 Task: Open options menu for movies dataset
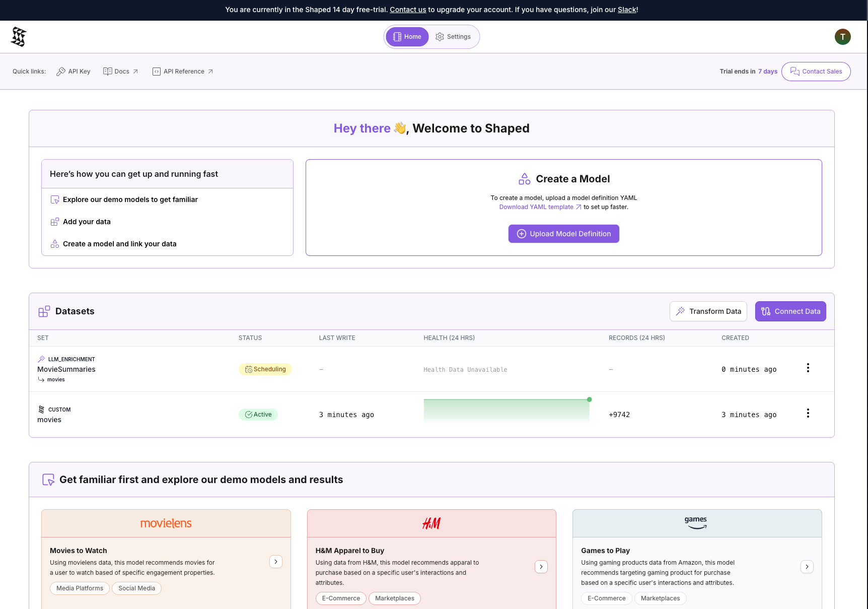point(808,414)
